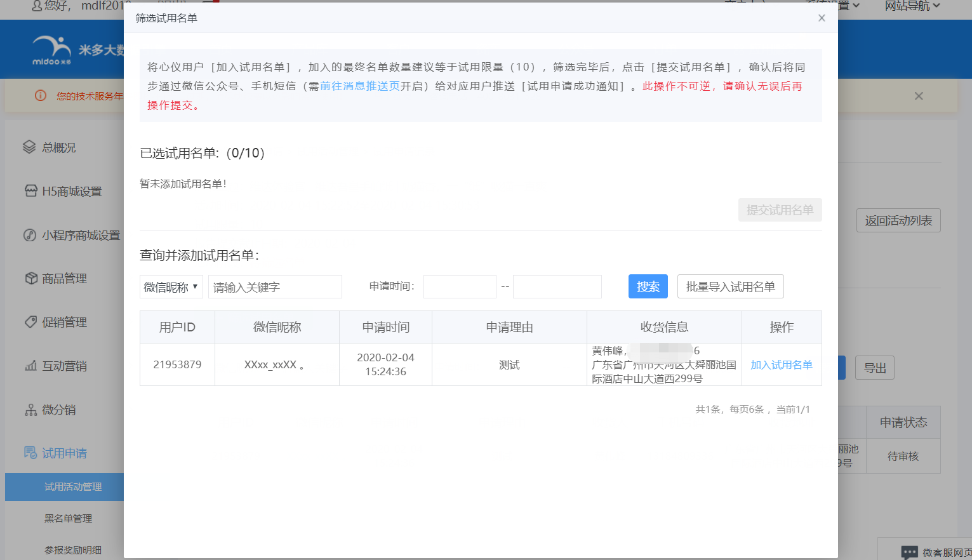
Task: Select 试用活动管理 submenu item
Action: pyautogui.click(x=65, y=487)
